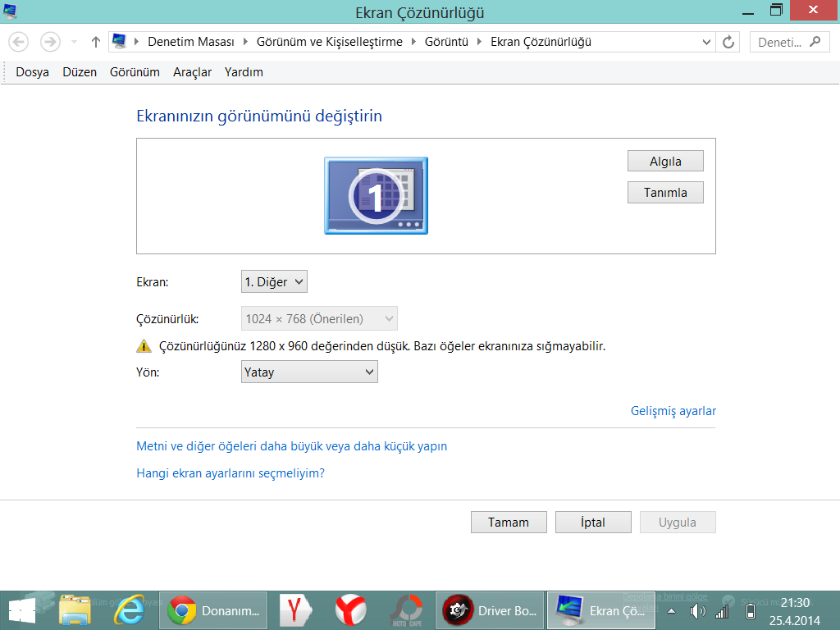Open Görüntü breadcrumb
840x630 pixels.
coord(446,42)
